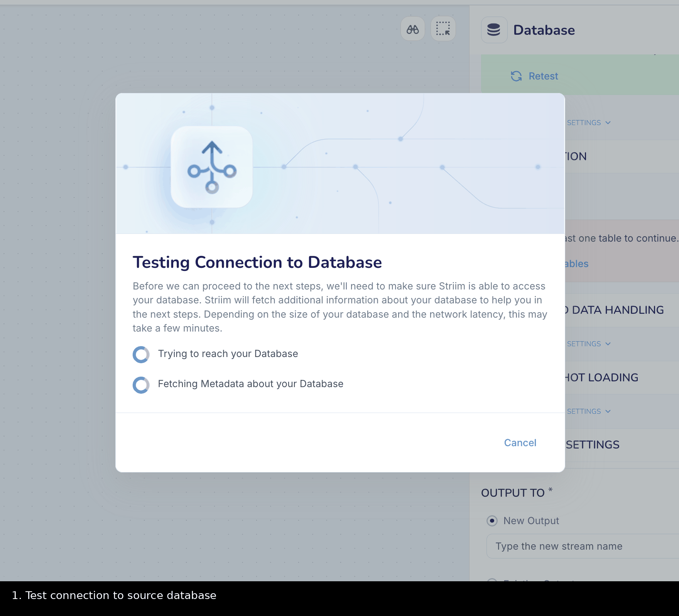
Task: Click the 'Testing Connection to Database' title
Action: [x=257, y=262]
